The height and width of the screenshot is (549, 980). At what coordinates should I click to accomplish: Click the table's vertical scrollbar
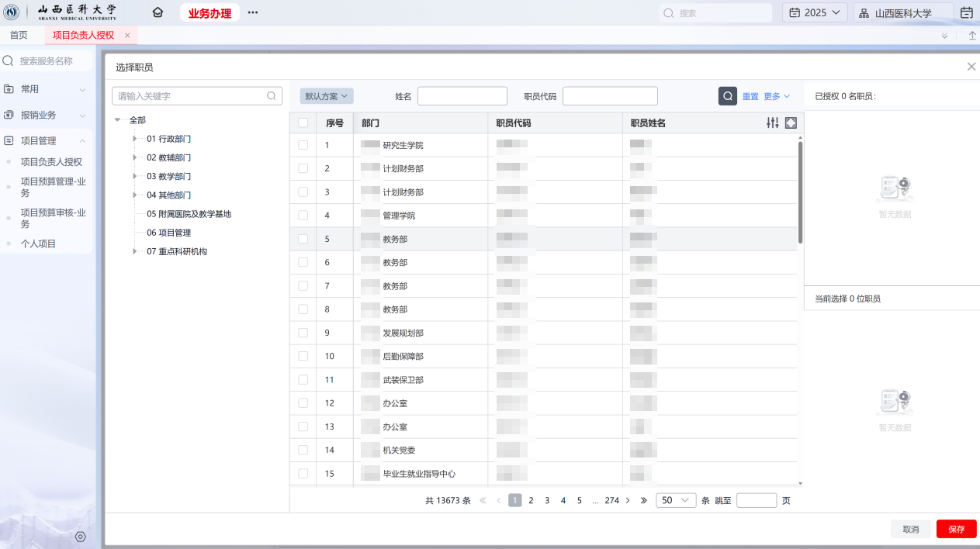[800, 192]
